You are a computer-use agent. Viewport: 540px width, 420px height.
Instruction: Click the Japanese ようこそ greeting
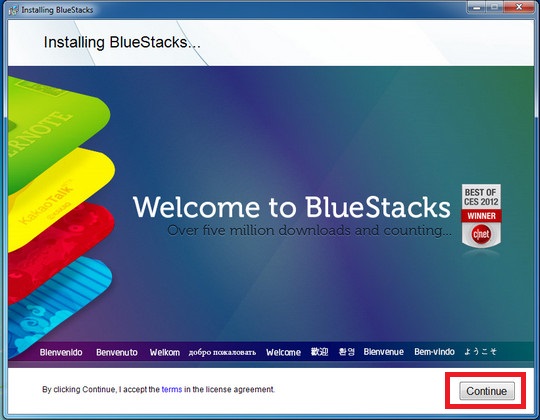tap(480, 351)
